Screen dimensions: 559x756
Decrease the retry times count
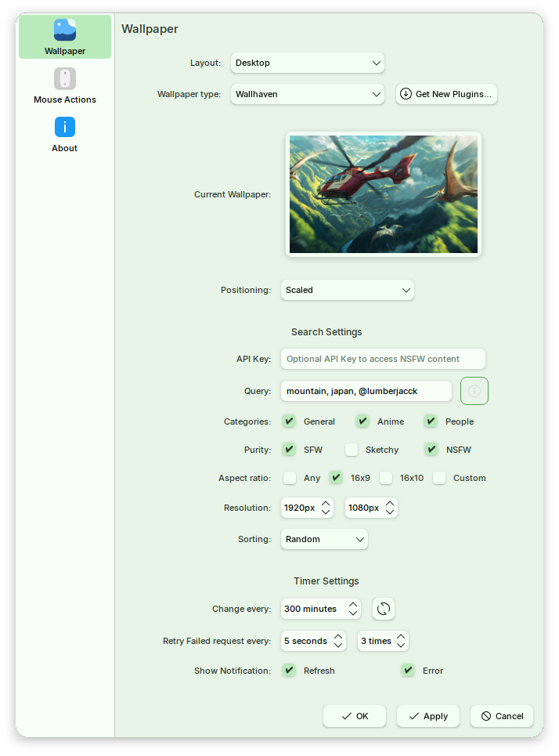(401, 646)
